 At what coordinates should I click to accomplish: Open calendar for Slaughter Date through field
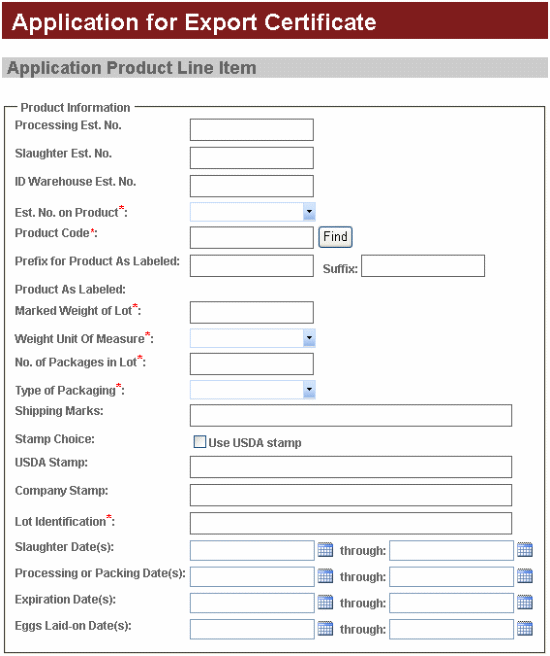pyautogui.click(x=524, y=550)
